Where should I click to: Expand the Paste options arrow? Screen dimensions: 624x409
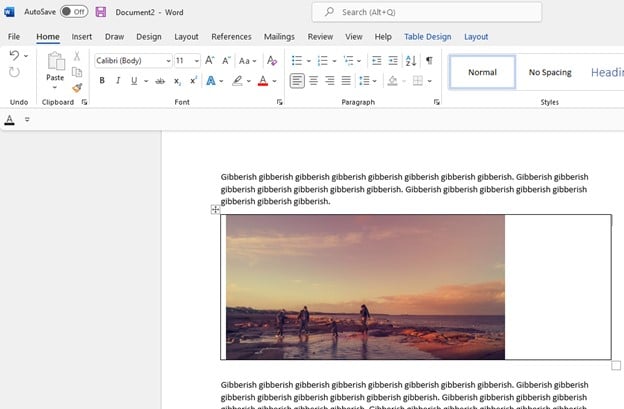point(55,88)
